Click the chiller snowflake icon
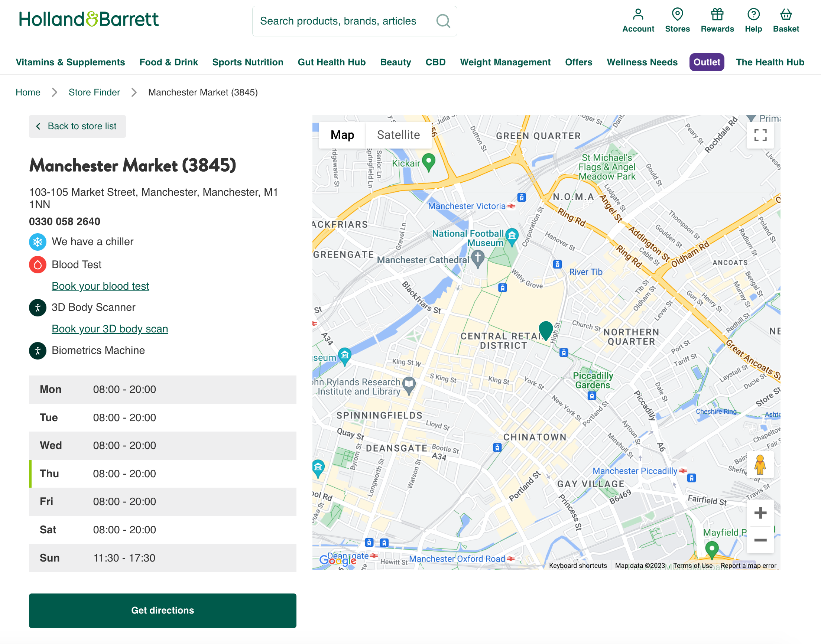This screenshot has width=821, height=644. coord(38,242)
